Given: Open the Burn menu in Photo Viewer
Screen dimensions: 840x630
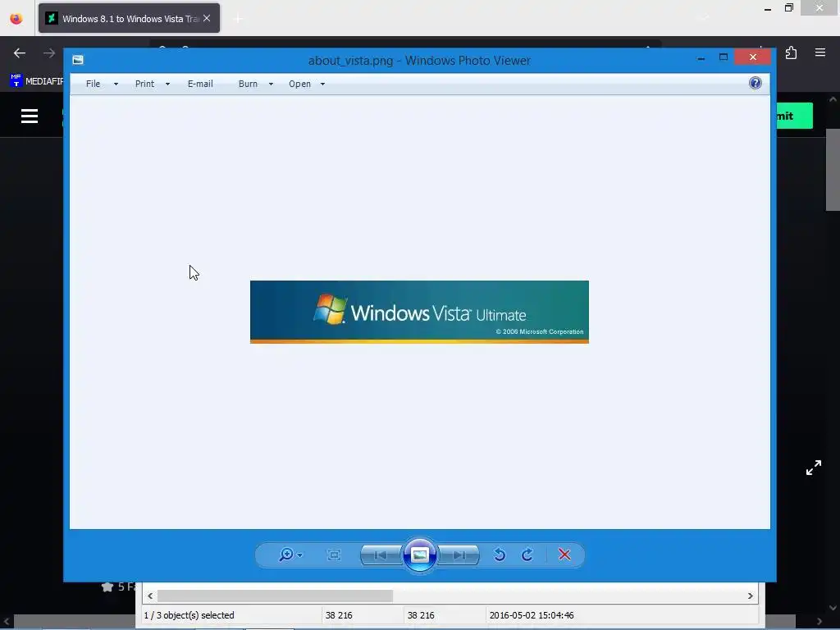Looking at the screenshot, I should tap(248, 84).
